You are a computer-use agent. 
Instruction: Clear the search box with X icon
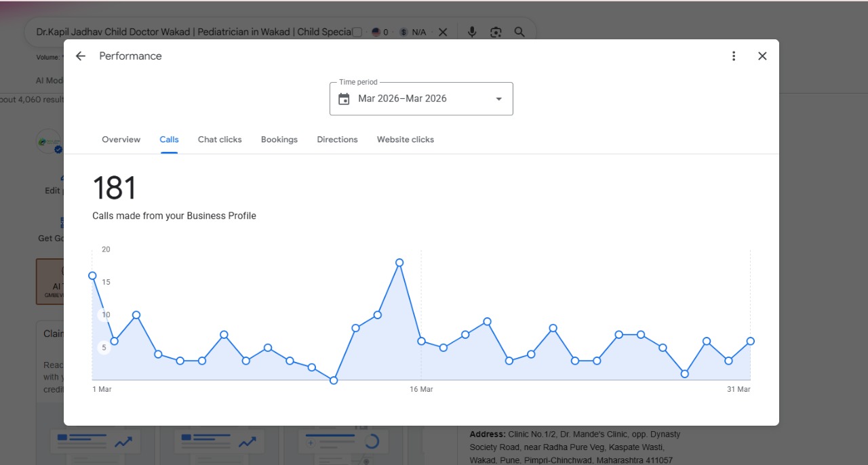click(x=443, y=32)
